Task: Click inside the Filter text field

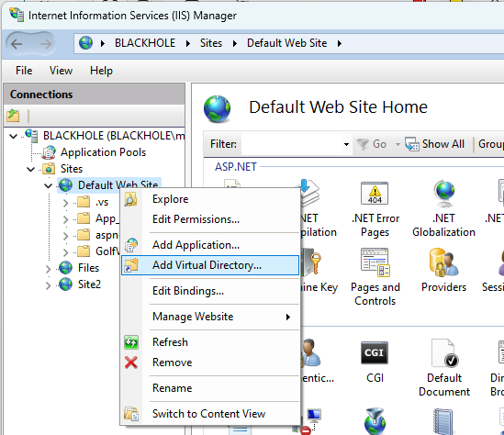Action: tap(292, 144)
